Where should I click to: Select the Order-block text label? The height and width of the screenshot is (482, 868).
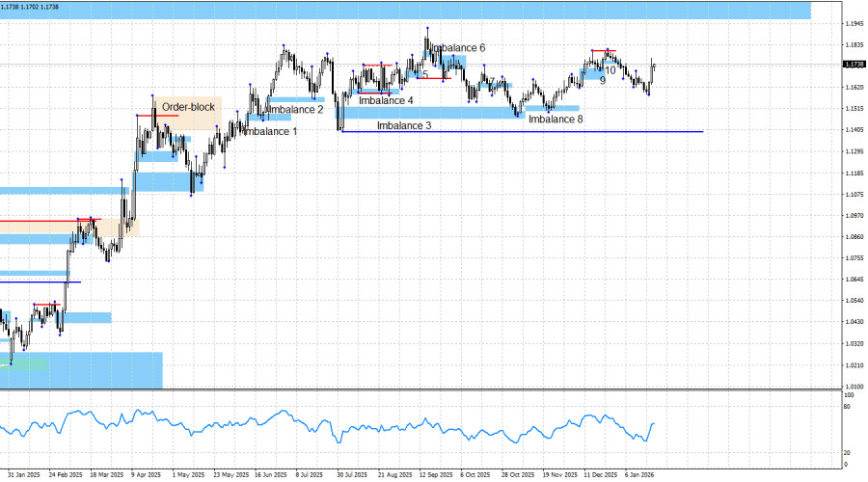pos(188,107)
